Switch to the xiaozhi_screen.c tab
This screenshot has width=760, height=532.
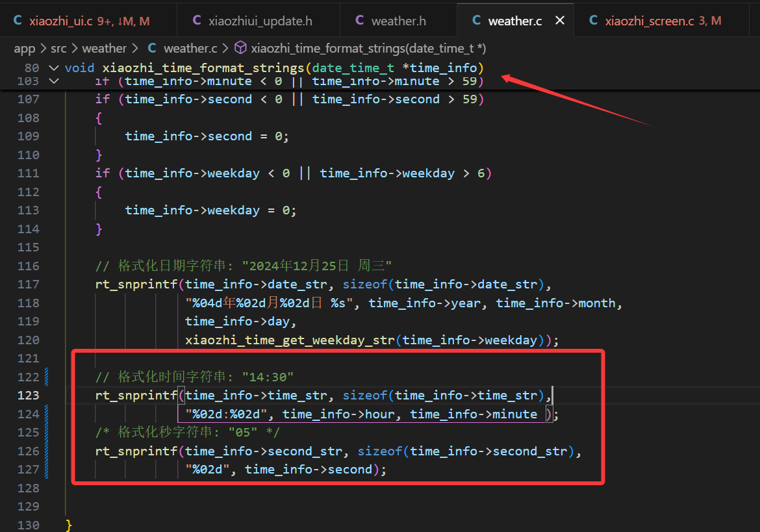tap(662, 21)
